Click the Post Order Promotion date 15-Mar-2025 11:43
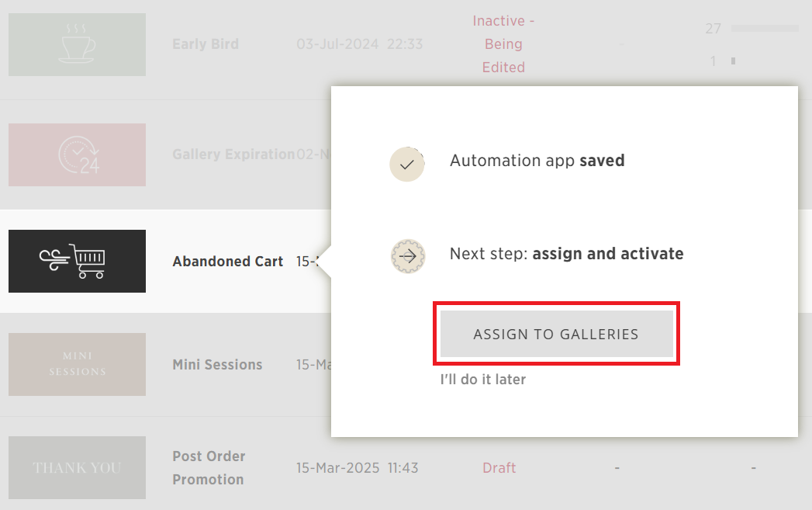 (358, 467)
